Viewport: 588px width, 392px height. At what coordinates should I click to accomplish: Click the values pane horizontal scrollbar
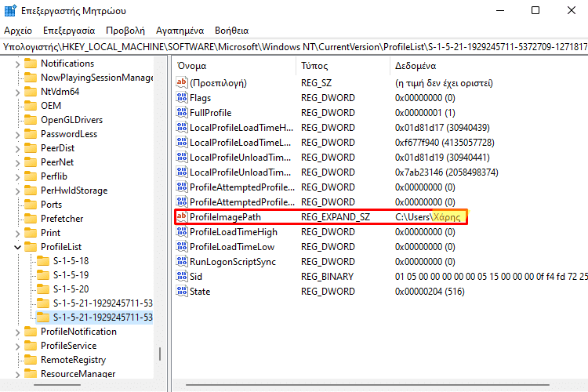point(368,385)
